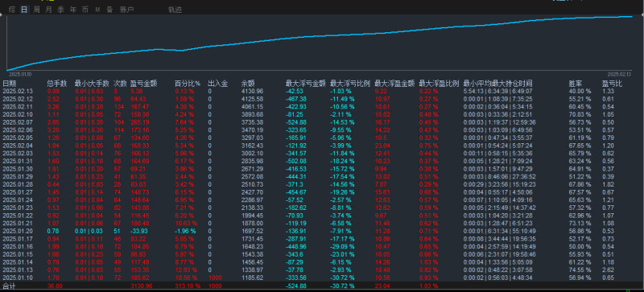Click holding time 0:00:03 | 8:46:06 | 27:36:52
644x292 pixels.
click(x=499, y=177)
